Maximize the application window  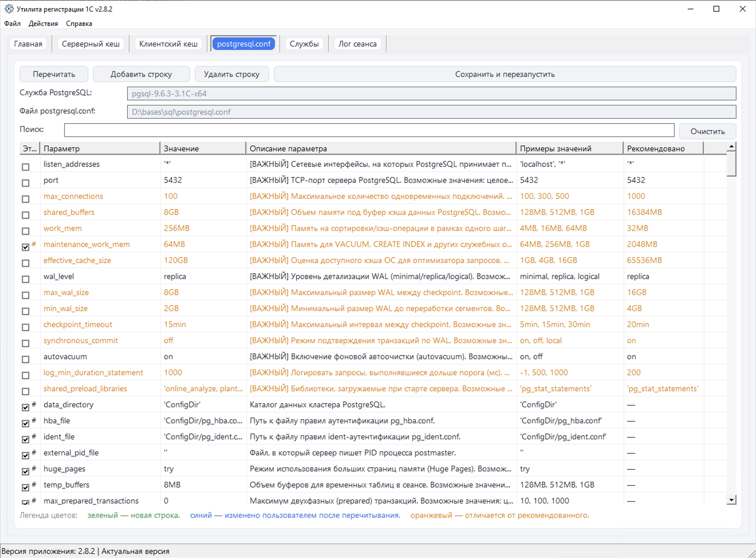point(716,9)
